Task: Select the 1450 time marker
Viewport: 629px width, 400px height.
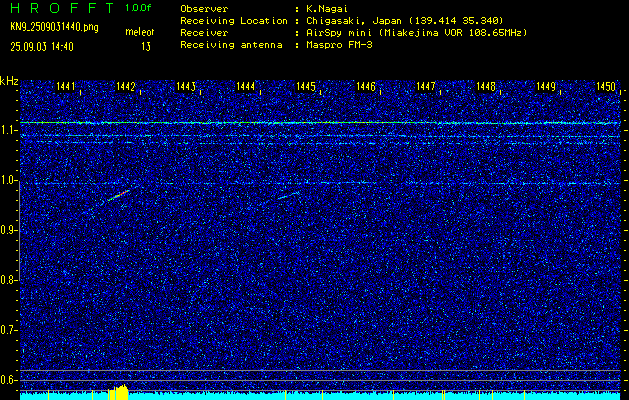Action: click(x=606, y=86)
